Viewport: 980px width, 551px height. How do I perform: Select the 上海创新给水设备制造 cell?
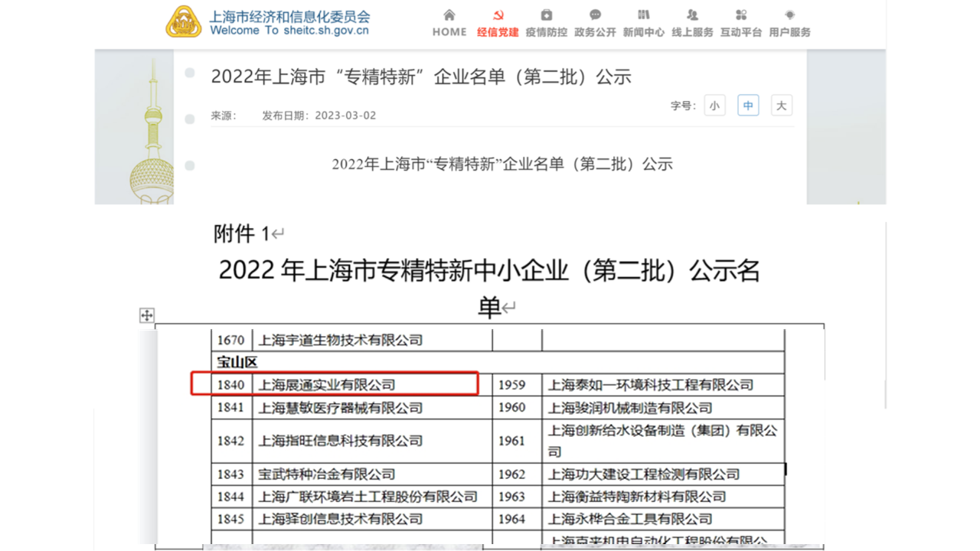(x=663, y=441)
